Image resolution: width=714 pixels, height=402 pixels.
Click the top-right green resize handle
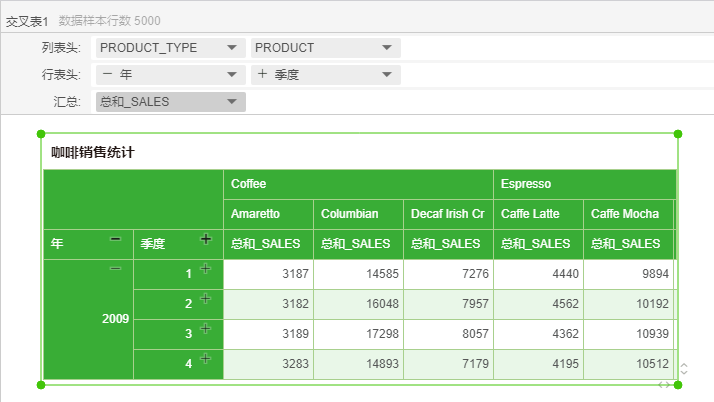pos(678,133)
